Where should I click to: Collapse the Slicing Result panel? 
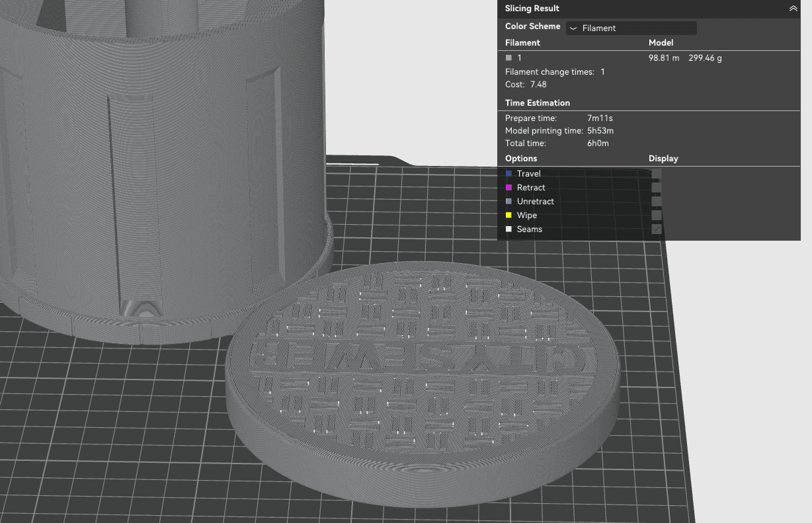(x=793, y=9)
